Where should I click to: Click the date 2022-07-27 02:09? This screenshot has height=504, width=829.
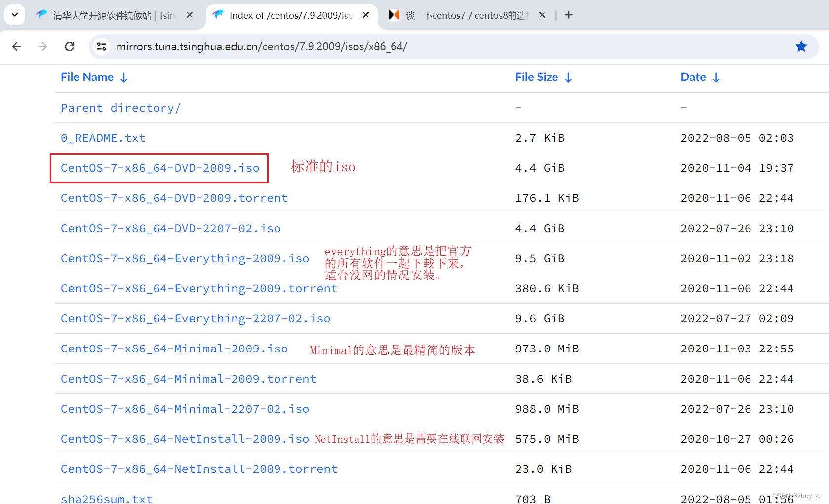737,318
